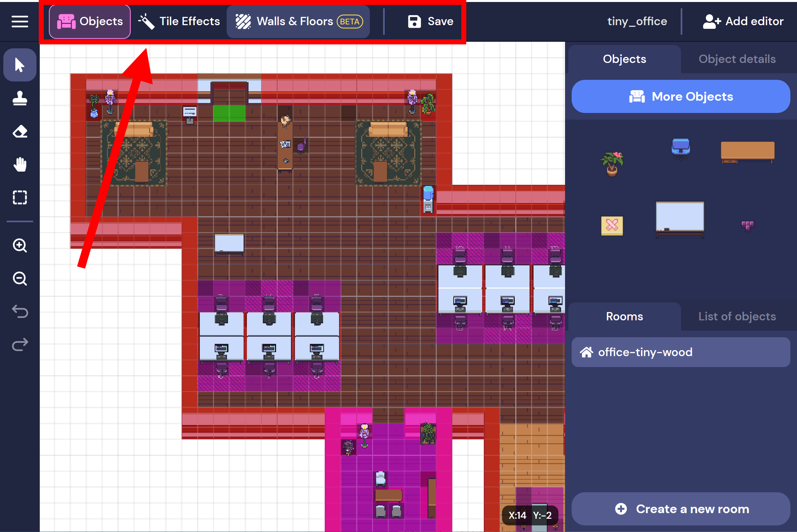Viewport: 797px width, 532px height.
Task: Save the map
Action: point(430,22)
